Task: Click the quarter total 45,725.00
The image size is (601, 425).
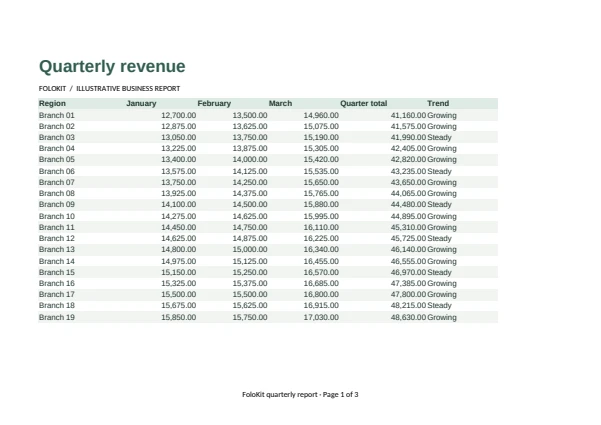Action: (408, 238)
